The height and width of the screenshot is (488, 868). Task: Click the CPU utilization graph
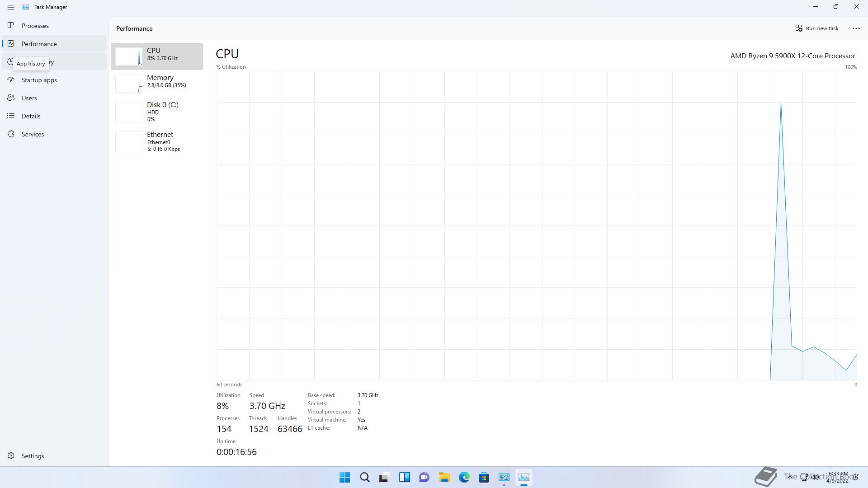[x=537, y=225]
